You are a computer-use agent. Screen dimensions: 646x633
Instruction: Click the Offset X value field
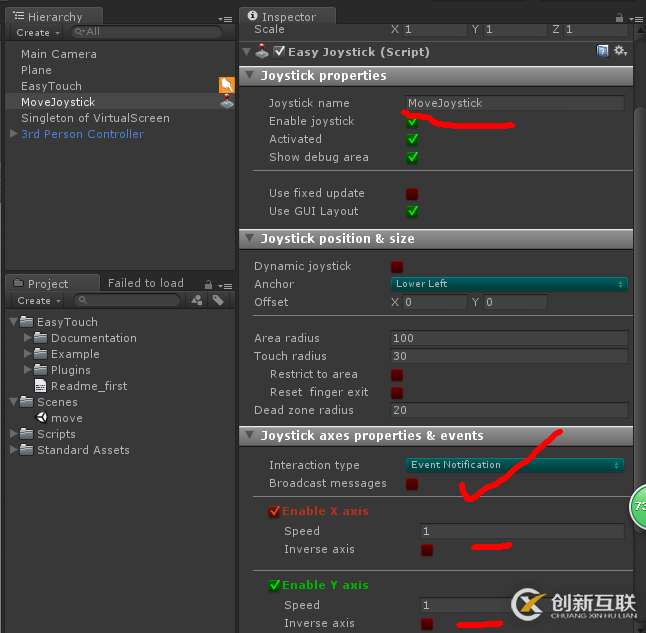coord(435,302)
